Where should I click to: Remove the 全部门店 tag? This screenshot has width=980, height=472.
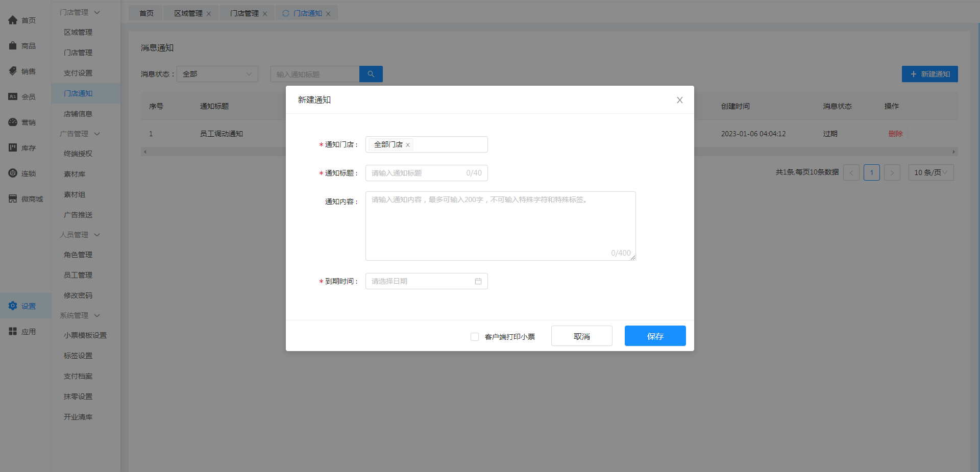point(408,145)
